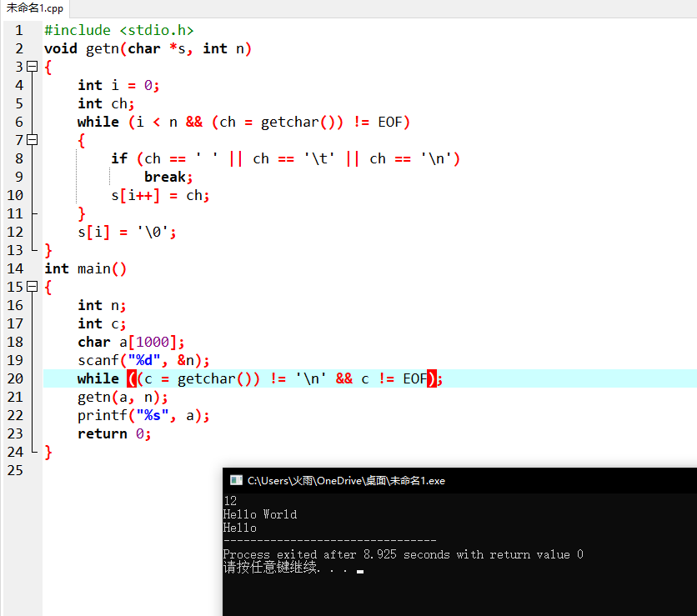The height and width of the screenshot is (616, 697).
Task: Click 'char a[1000];' declaration
Action: click(131, 343)
